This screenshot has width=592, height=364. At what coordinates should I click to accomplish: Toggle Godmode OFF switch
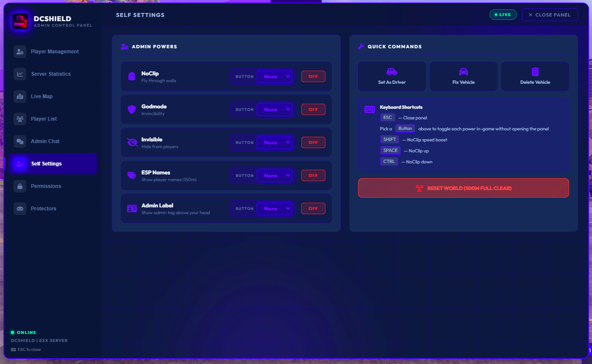pos(313,110)
